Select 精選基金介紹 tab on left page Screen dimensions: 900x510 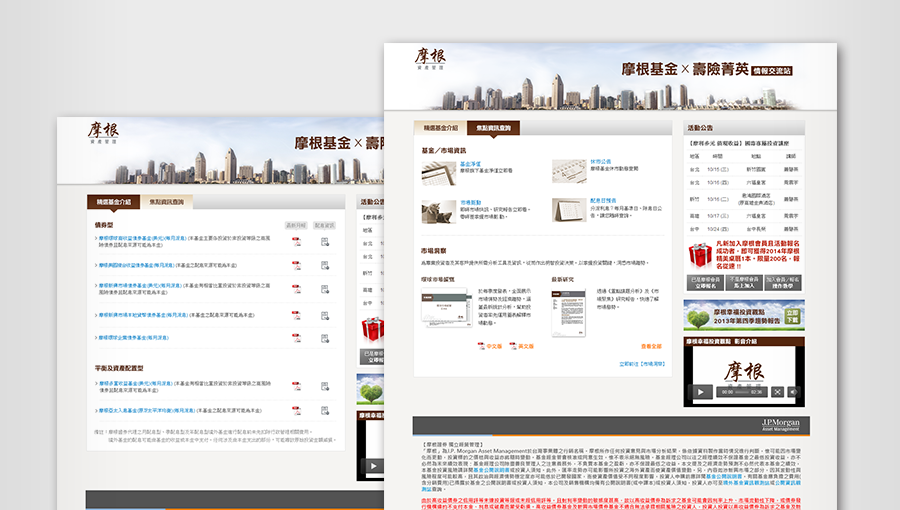(x=114, y=202)
